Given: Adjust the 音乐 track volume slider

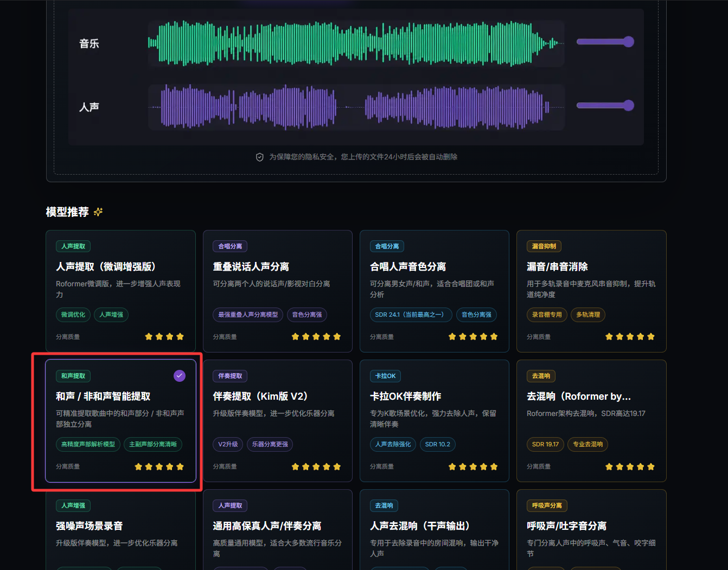Looking at the screenshot, I should (605, 42).
